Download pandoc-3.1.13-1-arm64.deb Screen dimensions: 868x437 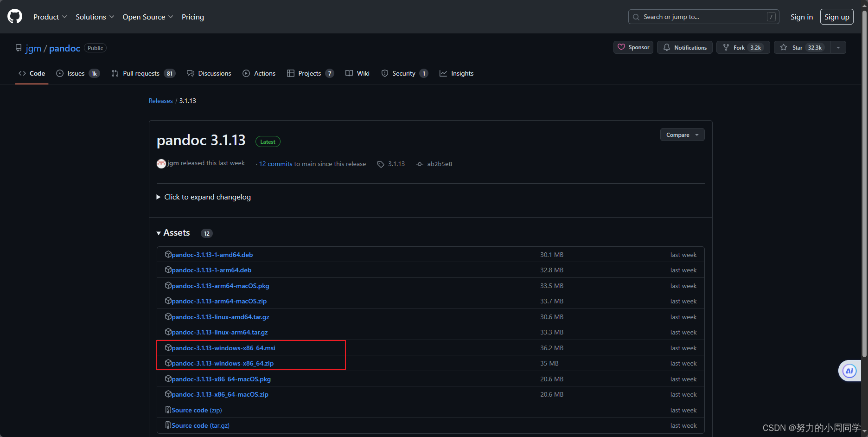[x=211, y=270]
